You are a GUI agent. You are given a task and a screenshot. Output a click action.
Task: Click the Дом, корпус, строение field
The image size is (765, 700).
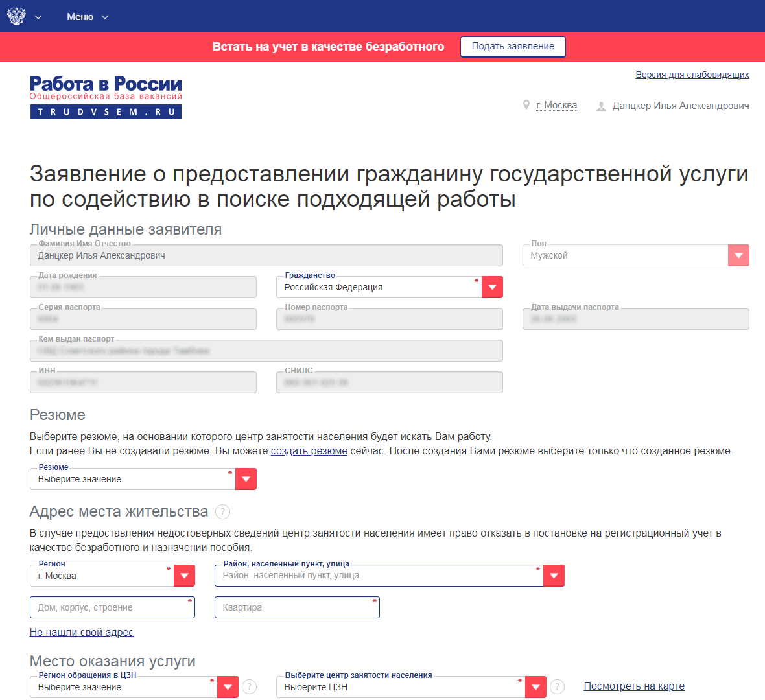tap(112, 607)
